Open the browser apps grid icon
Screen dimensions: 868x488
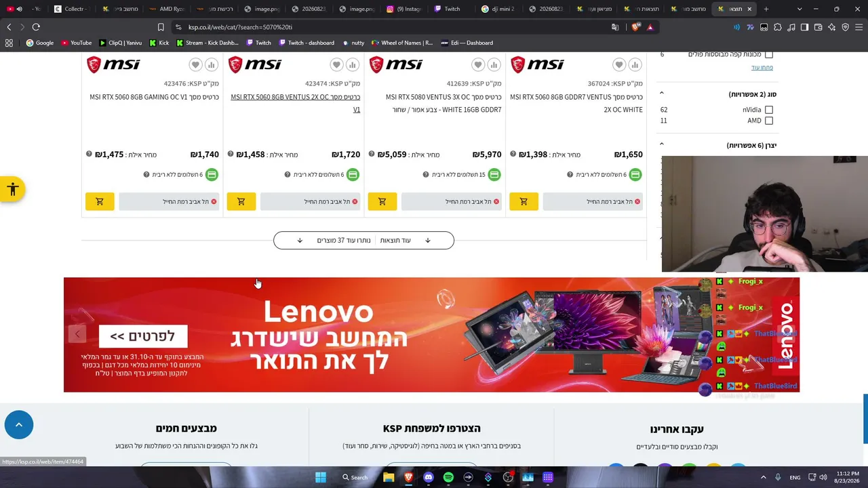pyautogui.click(x=9, y=43)
